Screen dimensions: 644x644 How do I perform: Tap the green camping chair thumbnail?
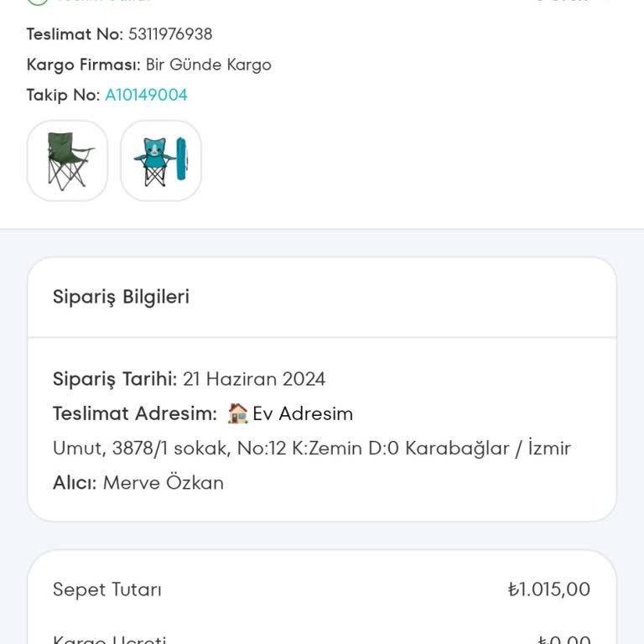(x=68, y=160)
